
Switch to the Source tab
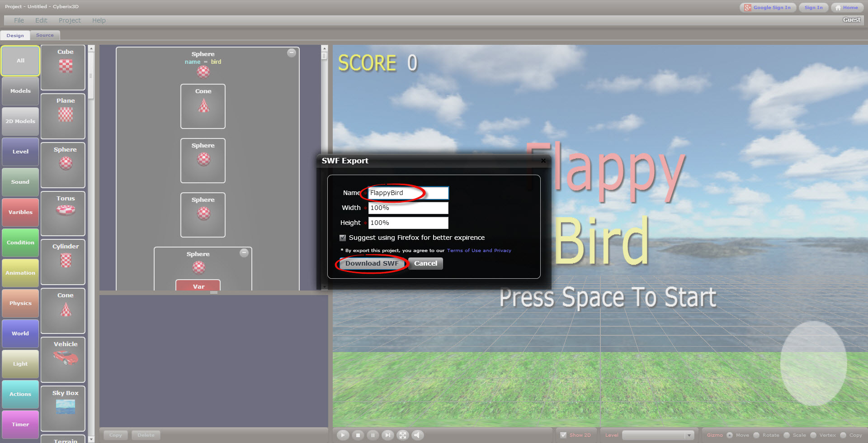pos(45,35)
